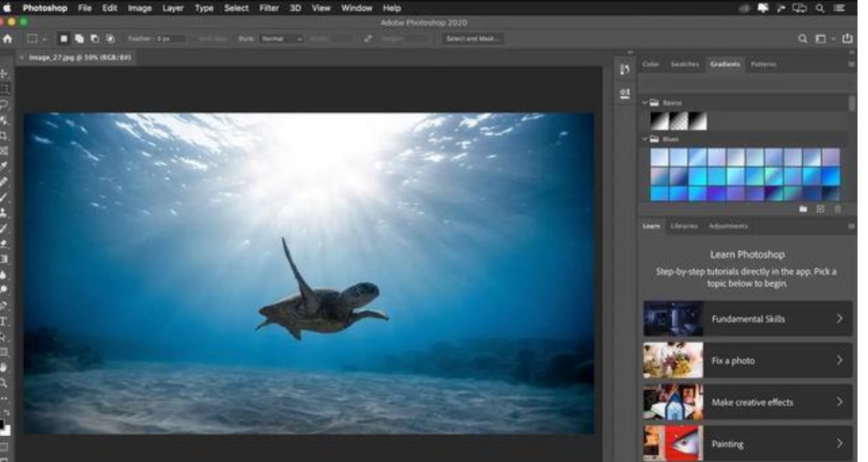Collapse the Blues gradient folder
Viewport: 868px width, 462px height.
click(645, 139)
